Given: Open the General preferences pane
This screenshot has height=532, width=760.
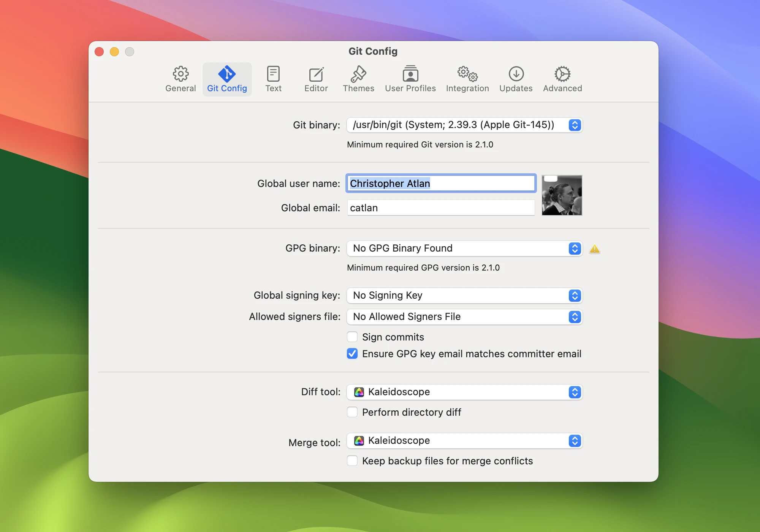Looking at the screenshot, I should 180,79.
